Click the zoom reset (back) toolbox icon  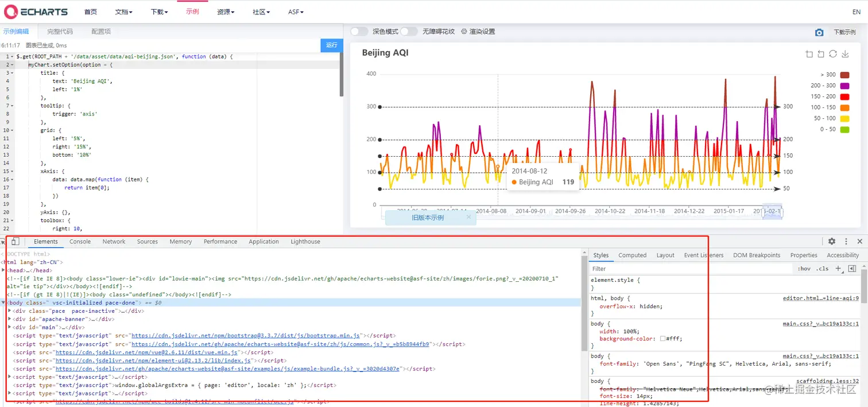(x=821, y=54)
